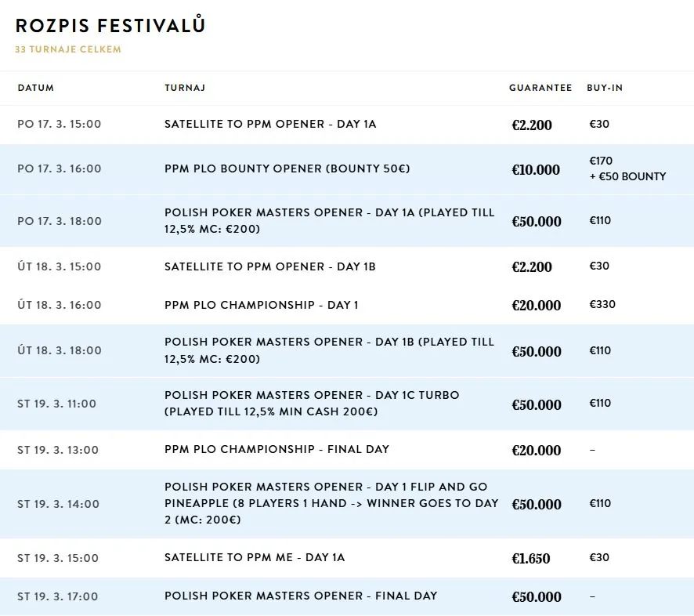Click the Datum column header
This screenshot has height=616, width=694.
[36, 88]
